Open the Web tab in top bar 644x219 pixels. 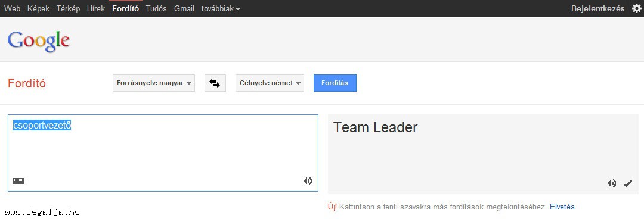(x=13, y=8)
